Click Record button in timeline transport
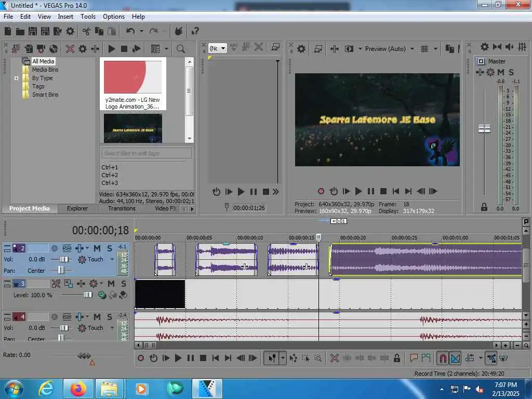The width and height of the screenshot is (532, 399). (141, 358)
